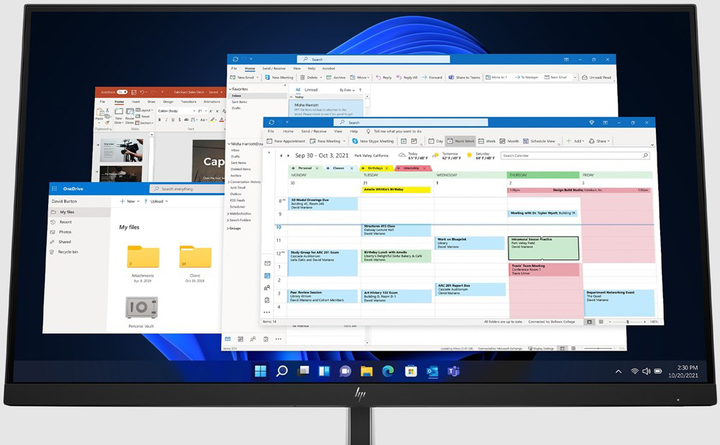Close the Personal calendar tab
This screenshot has width=720, height=445.
[317, 169]
